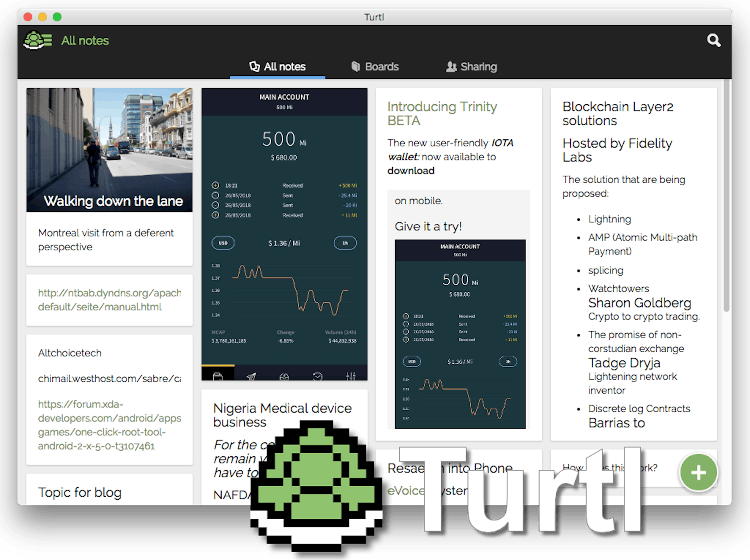Open the search magnifier icon
Viewport: 750px width, 560px height.
[713, 40]
